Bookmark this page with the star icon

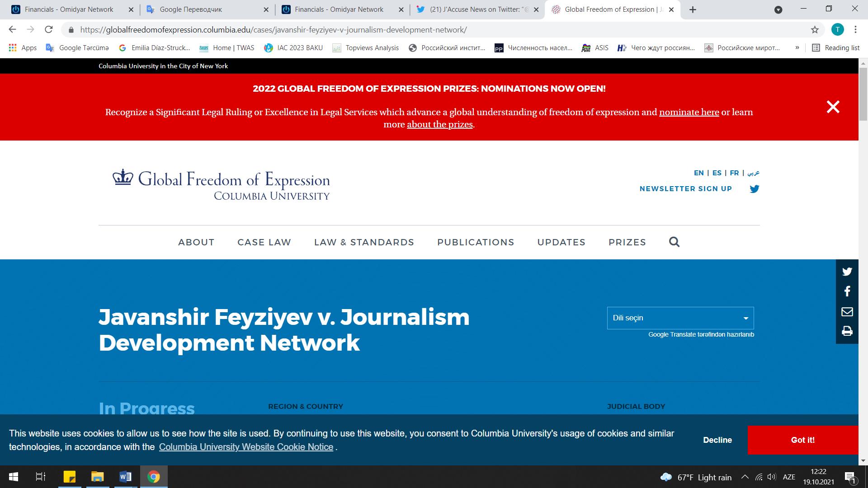[815, 30]
